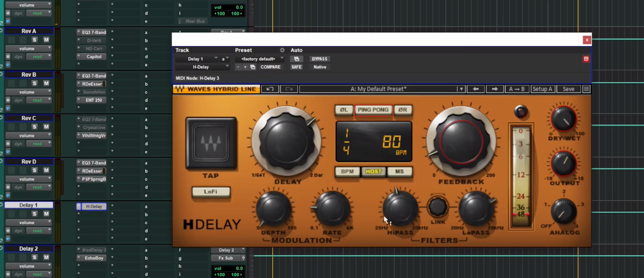Load previous preset with left arrow
This screenshot has height=278, width=644.
point(476,89)
